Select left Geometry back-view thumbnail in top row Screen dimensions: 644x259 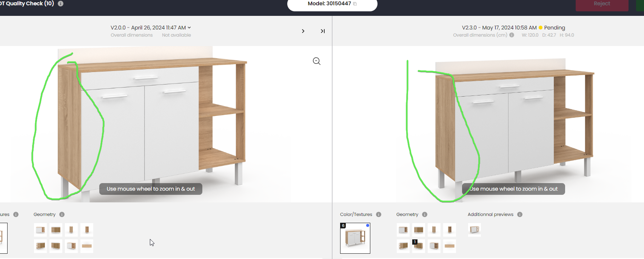pos(56,230)
